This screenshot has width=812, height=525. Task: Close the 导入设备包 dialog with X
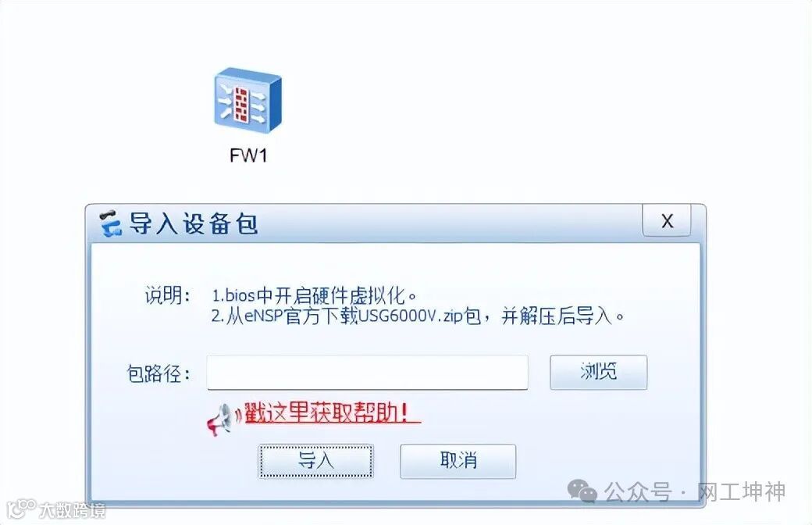tap(667, 221)
